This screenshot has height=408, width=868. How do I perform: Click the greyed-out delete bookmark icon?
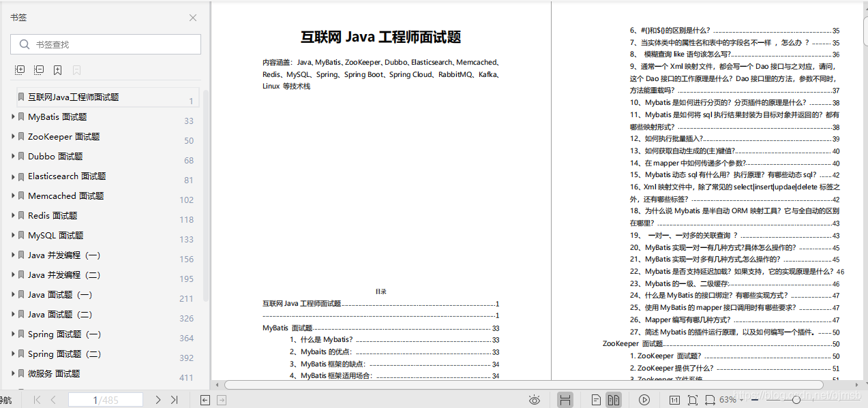77,70
